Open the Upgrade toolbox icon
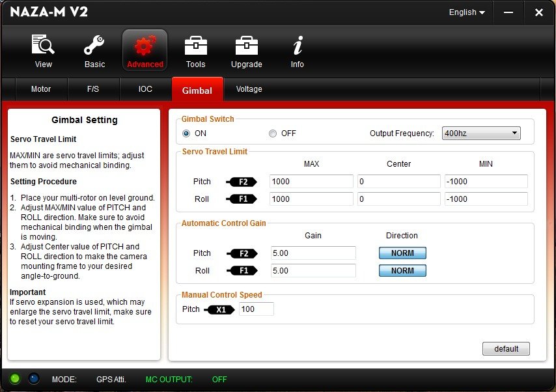This screenshot has width=556, height=392. (247, 46)
